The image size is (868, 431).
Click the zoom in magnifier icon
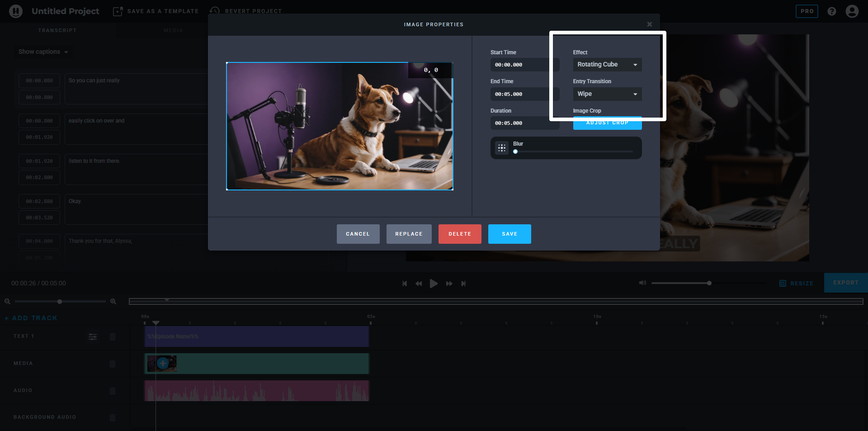(x=113, y=301)
